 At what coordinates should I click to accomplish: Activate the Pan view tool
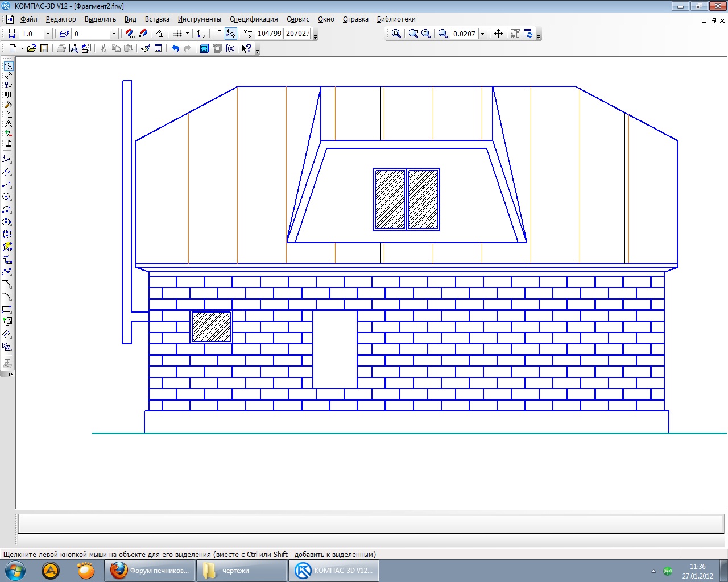click(498, 34)
